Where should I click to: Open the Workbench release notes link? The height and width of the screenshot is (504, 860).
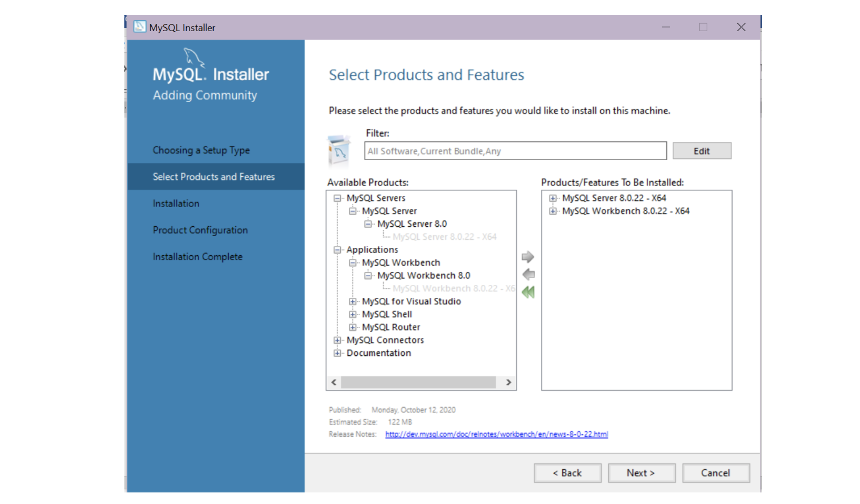coord(497,434)
